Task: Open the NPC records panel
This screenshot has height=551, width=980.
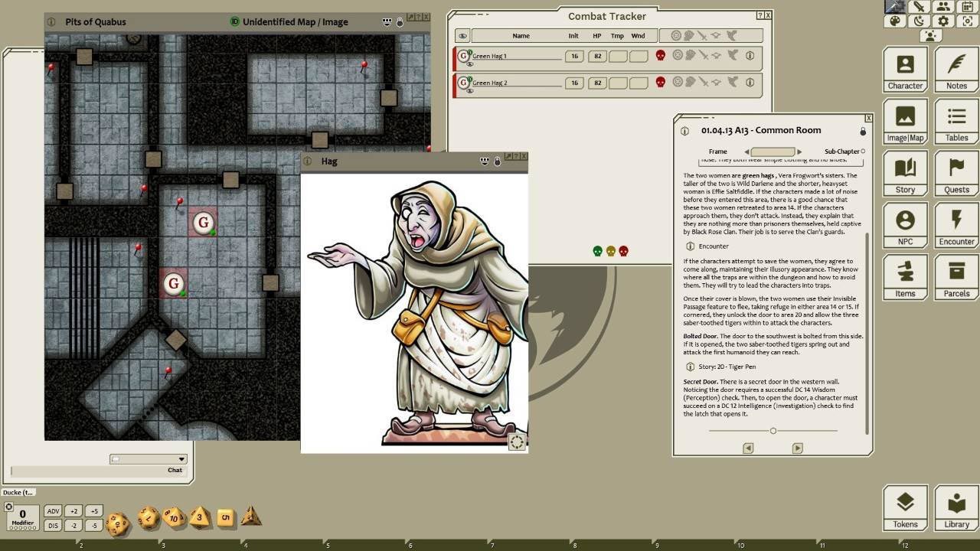Action: 905,225
